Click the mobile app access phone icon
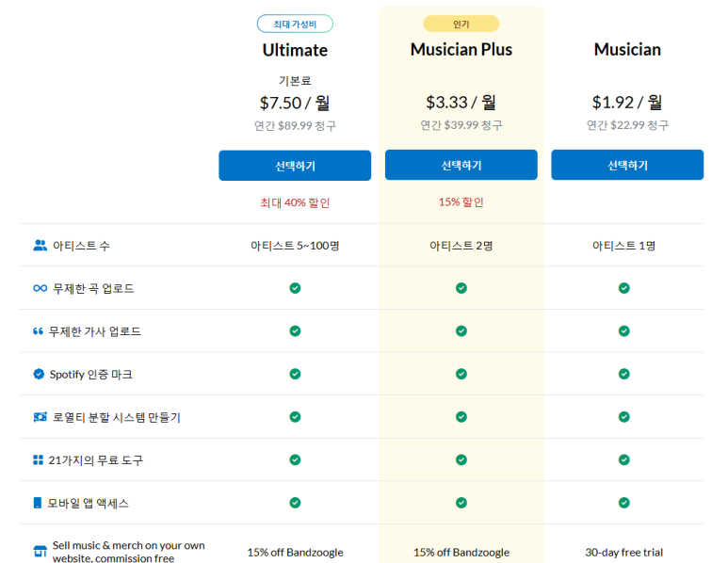728x563 pixels. [38, 503]
